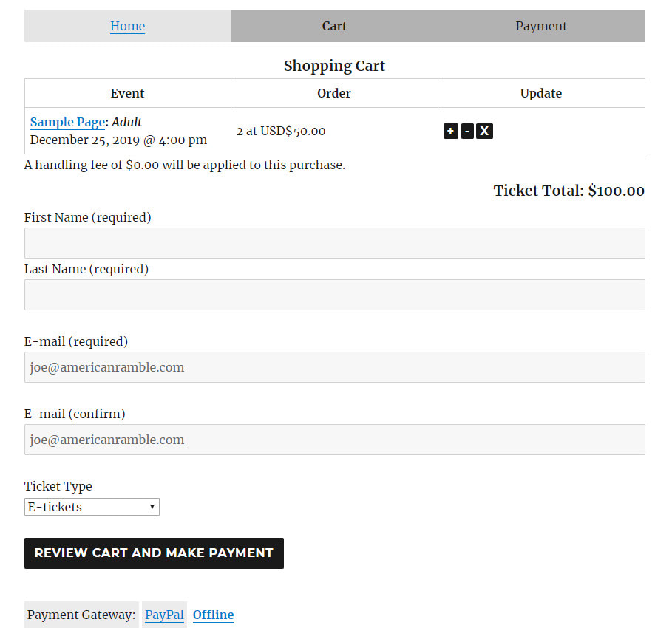The width and height of the screenshot is (672, 628).
Task: Decrease Adult ticket quantity with minus icon
Action: click(467, 131)
